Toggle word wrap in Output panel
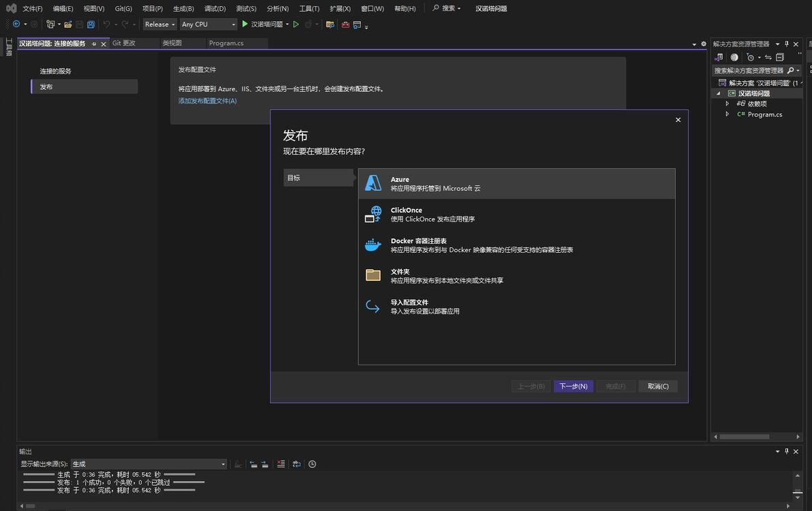812x511 pixels. point(296,464)
